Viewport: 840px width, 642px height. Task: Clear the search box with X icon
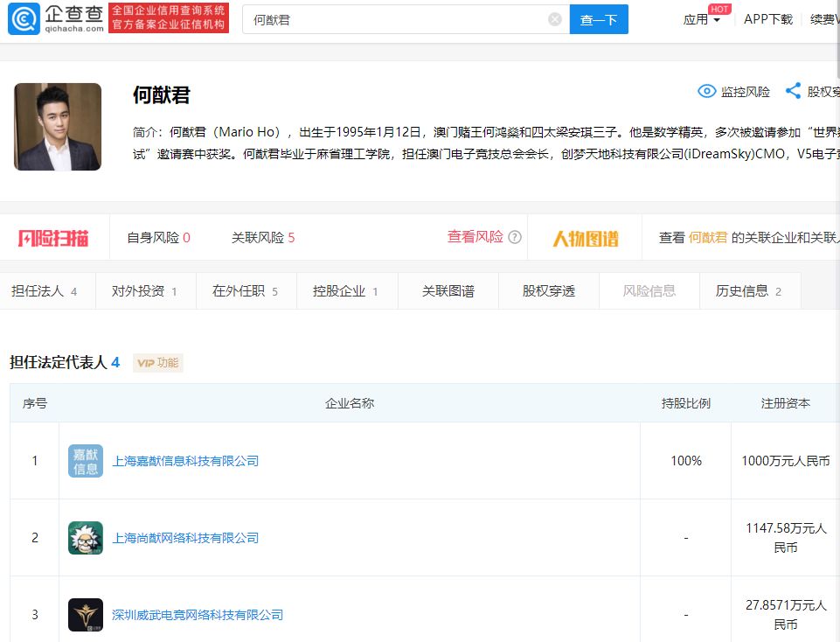555,20
